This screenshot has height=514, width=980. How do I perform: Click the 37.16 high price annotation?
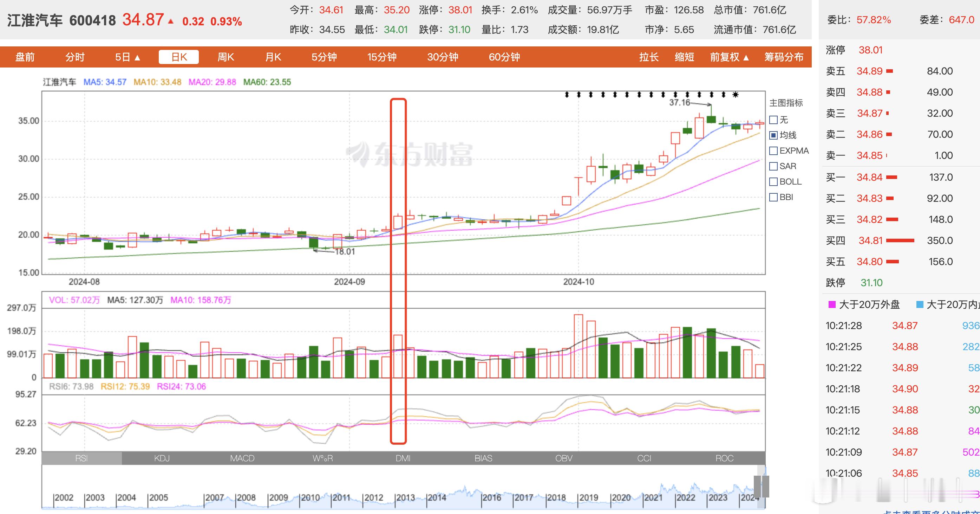point(679,102)
